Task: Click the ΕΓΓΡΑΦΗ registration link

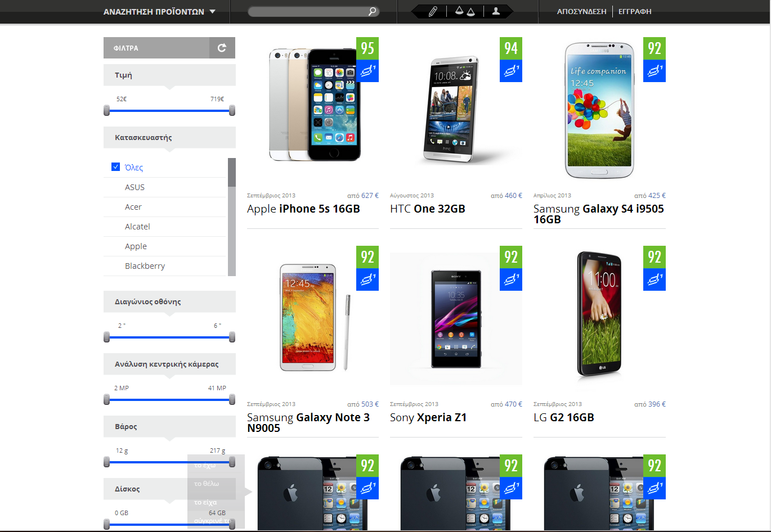Action: point(635,11)
